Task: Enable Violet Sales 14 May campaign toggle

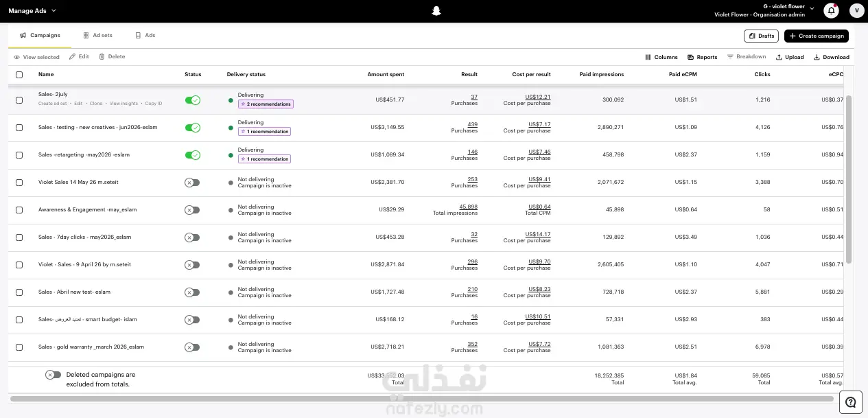Action: [x=192, y=183]
